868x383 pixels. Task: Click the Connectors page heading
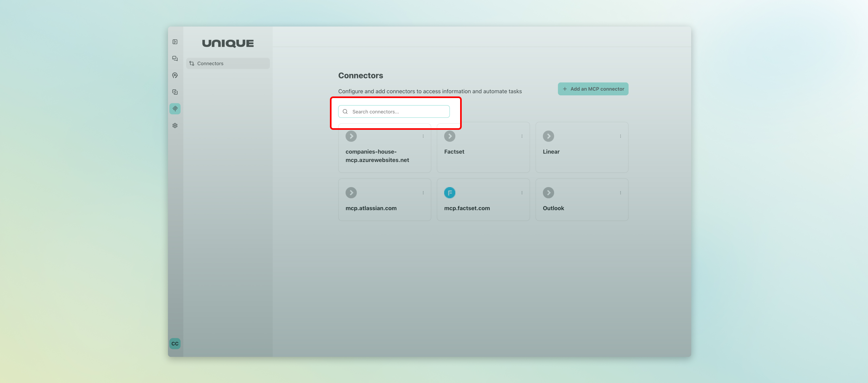[360, 76]
